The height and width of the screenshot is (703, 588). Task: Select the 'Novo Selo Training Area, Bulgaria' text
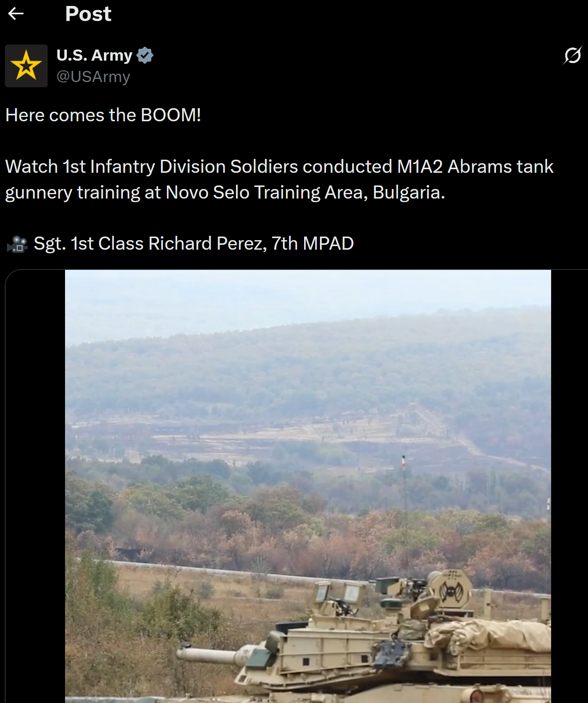tap(305, 193)
